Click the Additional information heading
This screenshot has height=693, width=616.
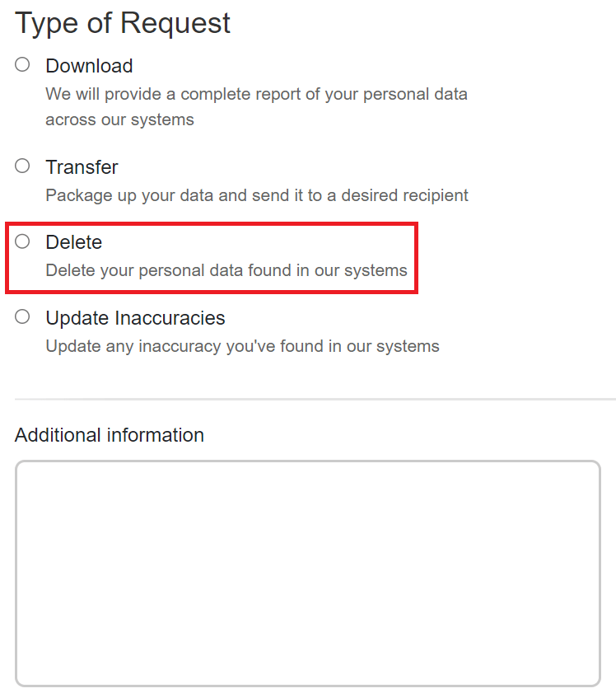[109, 435]
